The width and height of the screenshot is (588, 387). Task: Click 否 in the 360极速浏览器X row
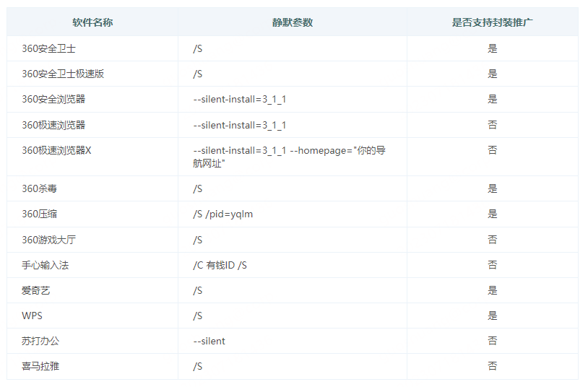point(493,150)
